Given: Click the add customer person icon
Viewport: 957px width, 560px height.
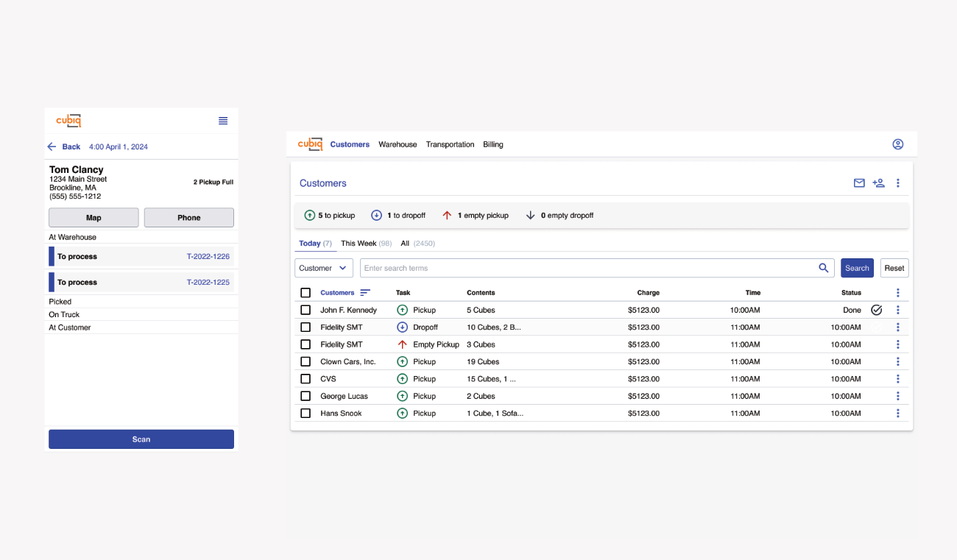Looking at the screenshot, I should click(878, 183).
